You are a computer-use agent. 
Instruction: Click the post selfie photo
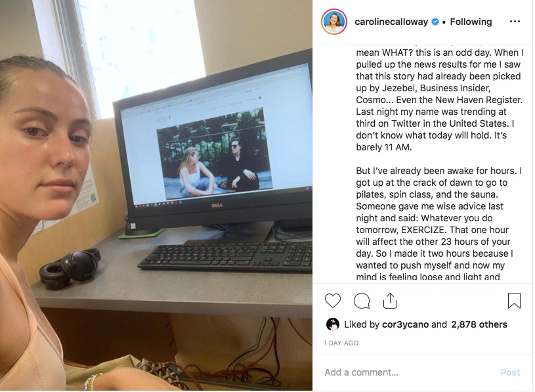156,195
